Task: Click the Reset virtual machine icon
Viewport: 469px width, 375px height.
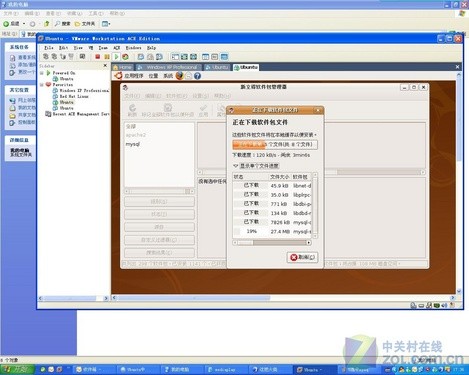Action: coord(125,57)
